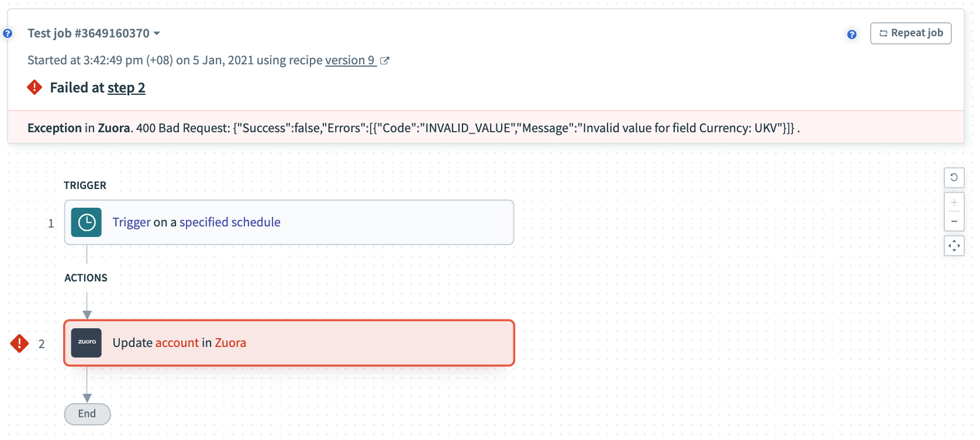Image resolution: width=980 pixels, height=440 pixels.
Task: Click the error badge beside step 2 node
Action: tap(19, 344)
